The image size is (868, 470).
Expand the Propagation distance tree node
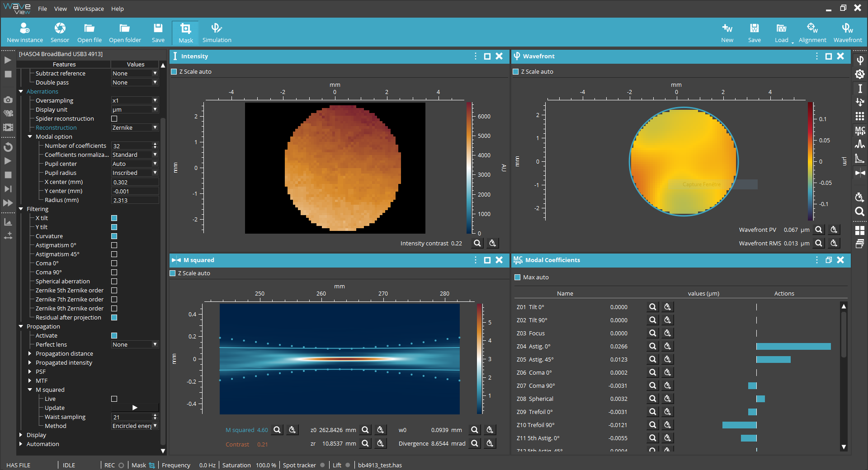click(30, 354)
